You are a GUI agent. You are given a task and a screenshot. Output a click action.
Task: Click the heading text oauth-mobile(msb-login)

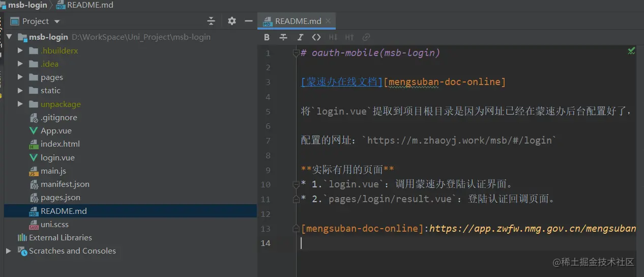376,52
